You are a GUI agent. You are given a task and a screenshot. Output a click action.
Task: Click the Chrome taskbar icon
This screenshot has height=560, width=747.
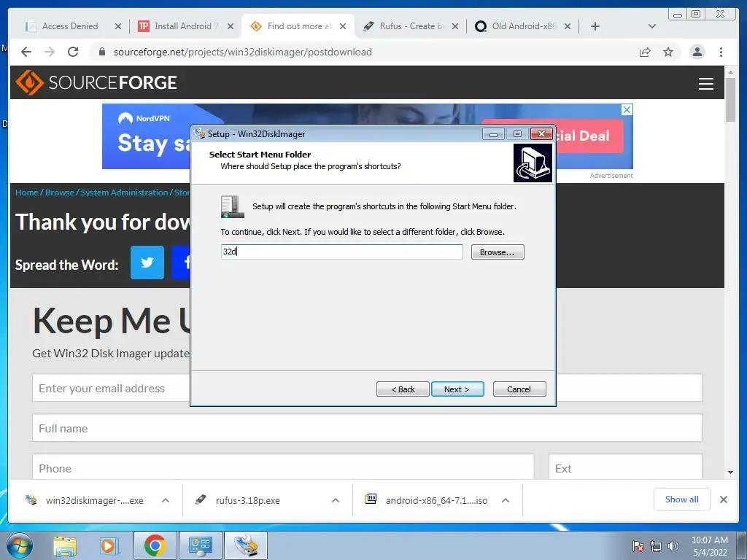click(155, 545)
